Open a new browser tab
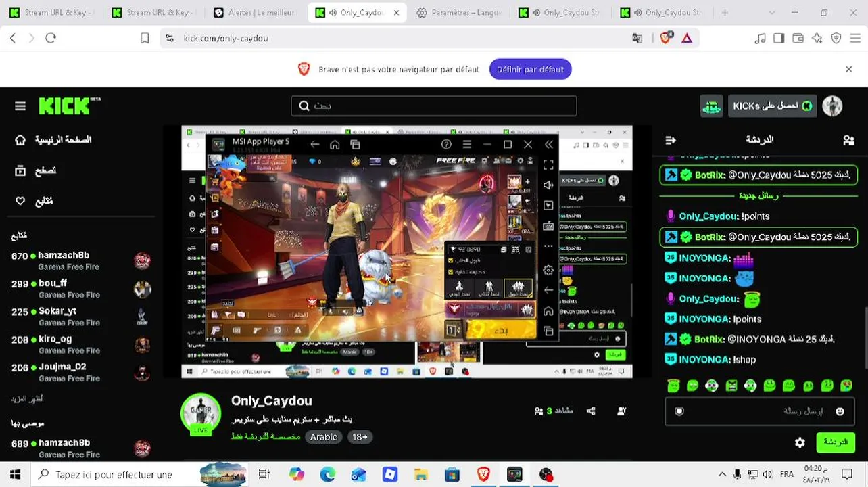The height and width of the screenshot is (487, 868). 725,13
